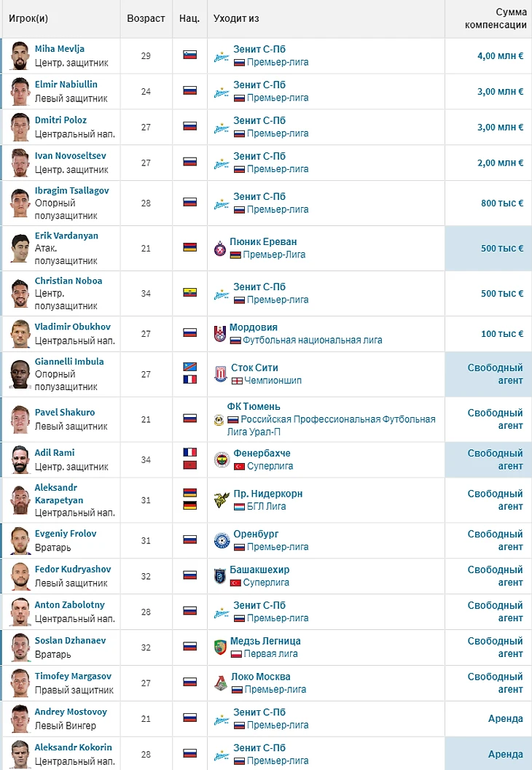This screenshot has width=532, height=770.
Task: Click Giannelli Imbula's player photo
Action: 19,374
